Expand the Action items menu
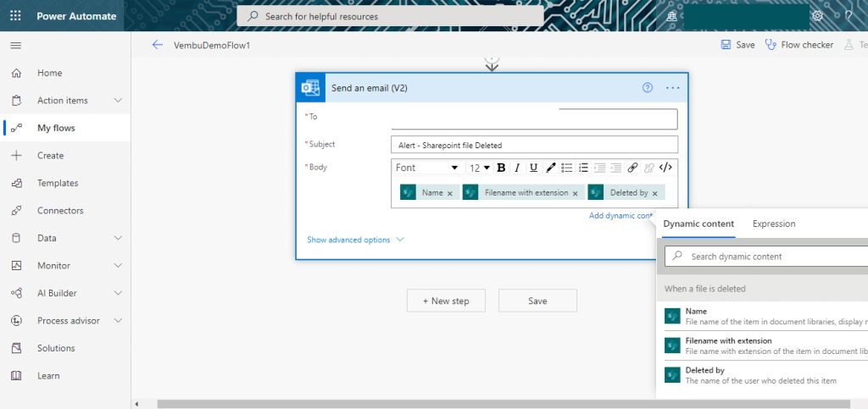 pos(118,101)
